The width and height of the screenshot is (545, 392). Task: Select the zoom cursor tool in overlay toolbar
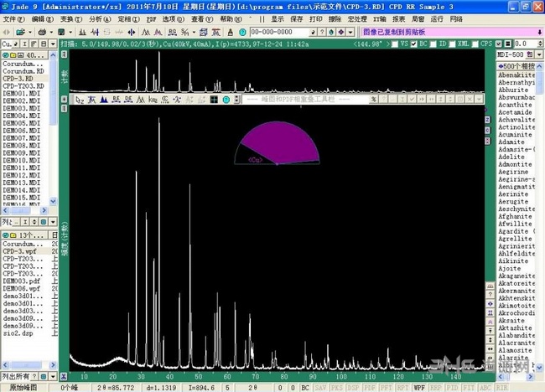(80, 100)
